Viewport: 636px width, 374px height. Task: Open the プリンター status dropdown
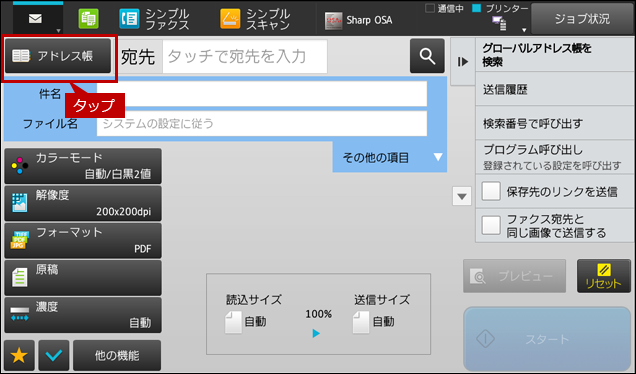[x=524, y=30]
